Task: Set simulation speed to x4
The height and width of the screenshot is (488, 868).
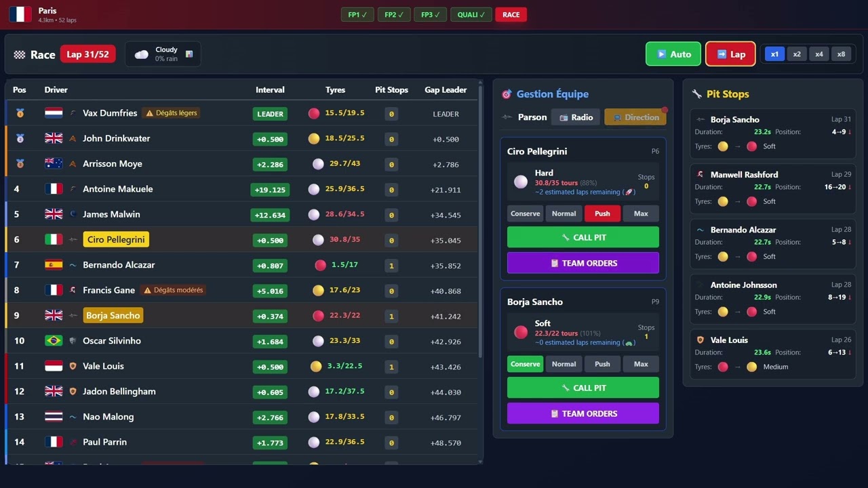Action: pos(819,54)
